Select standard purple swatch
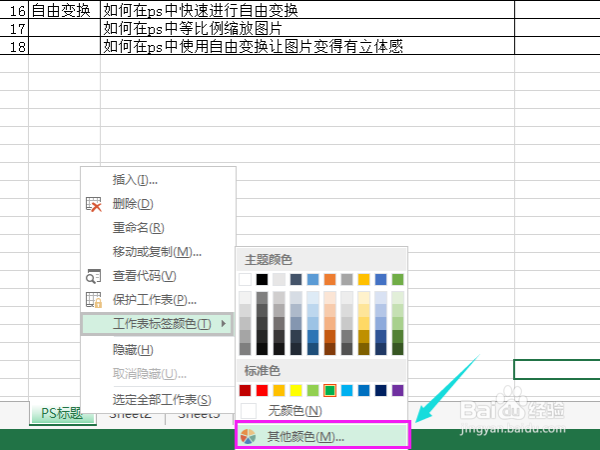This screenshot has width=600, height=450. point(398,391)
